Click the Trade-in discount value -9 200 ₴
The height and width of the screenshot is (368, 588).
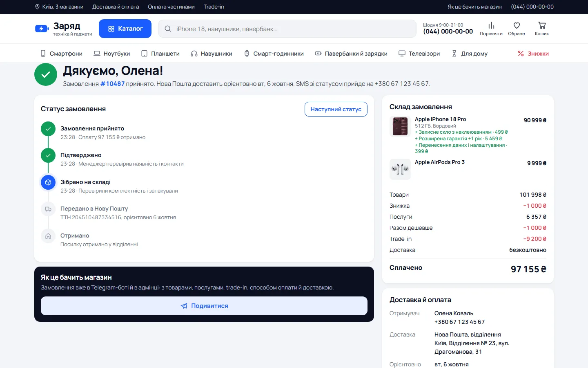(535, 239)
